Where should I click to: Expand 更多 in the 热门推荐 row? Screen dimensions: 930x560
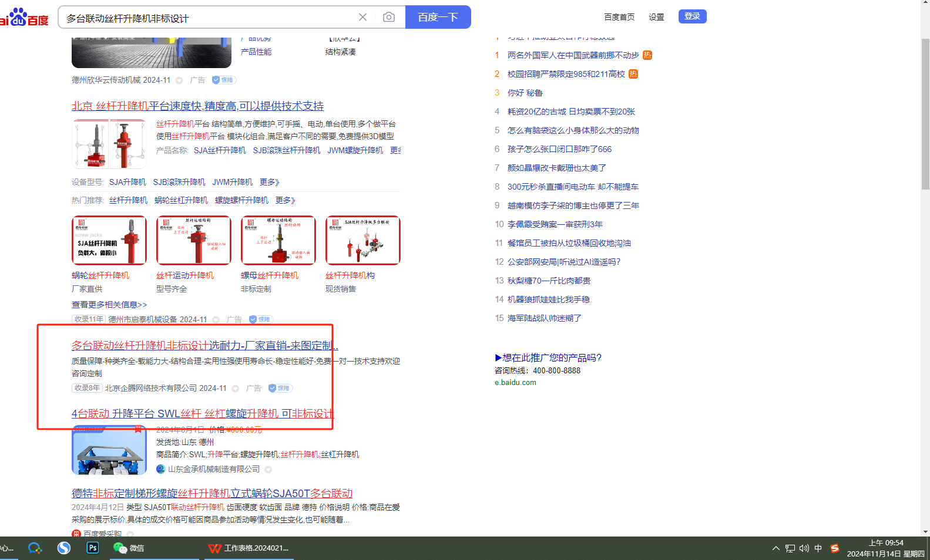point(286,200)
